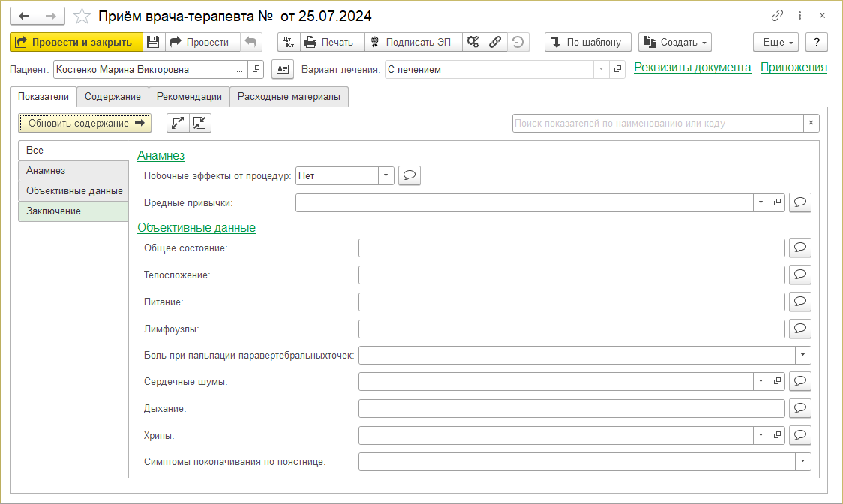The height and width of the screenshot is (504, 843).
Task: Expand all indicator groups icon
Action: pos(178,123)
